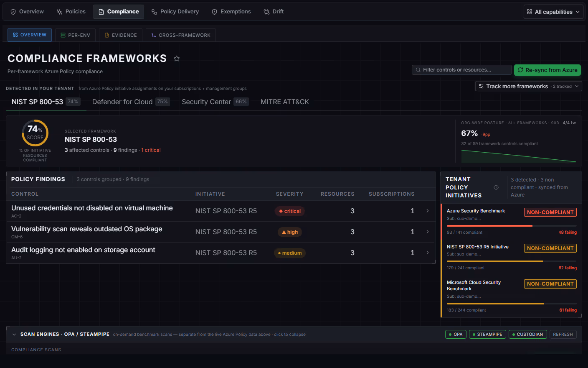The width and height of the screenshot is (588, 368).
Task: Click the 62 failing count
Action: tap(568, 268)
